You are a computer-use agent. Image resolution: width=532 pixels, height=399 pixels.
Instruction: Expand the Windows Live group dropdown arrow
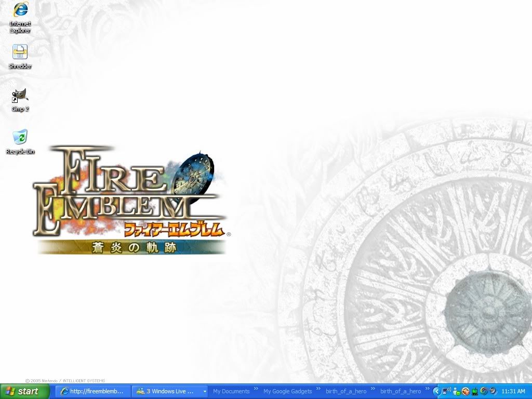point(205,391)
